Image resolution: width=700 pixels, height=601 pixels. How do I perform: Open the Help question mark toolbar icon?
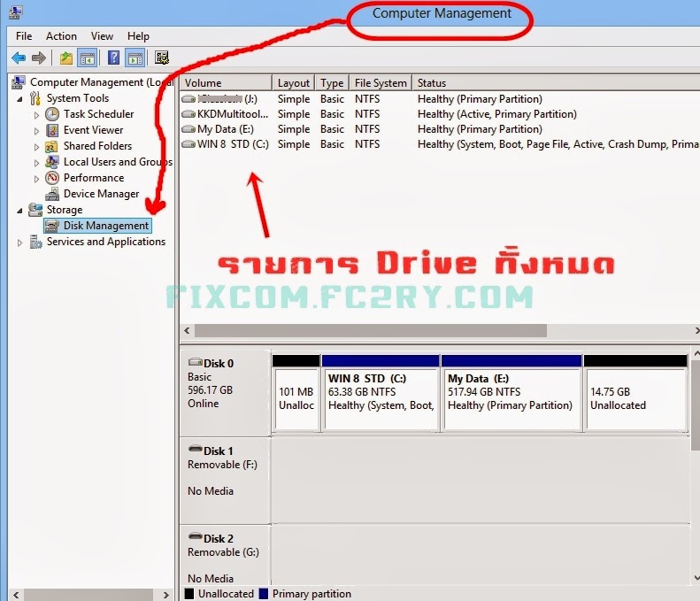(x=114, y=58)
